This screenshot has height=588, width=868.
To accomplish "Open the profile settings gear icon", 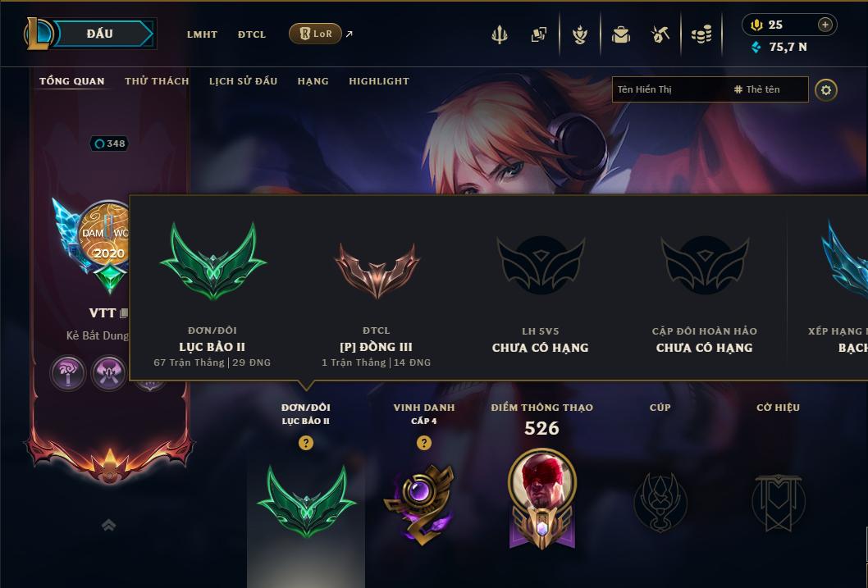I will pos(826,89).
